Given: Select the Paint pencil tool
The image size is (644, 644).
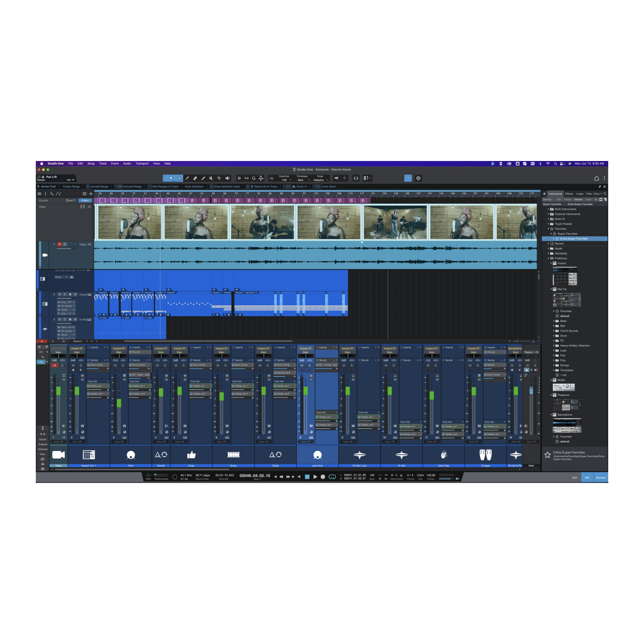Looking at the screenshot, I should (203, 178).
